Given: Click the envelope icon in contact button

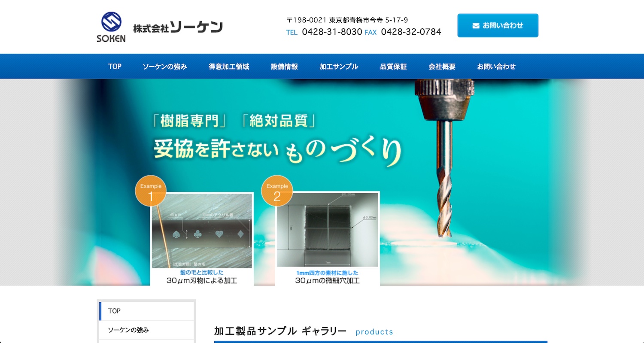Looking at the screenshot, I should coord(476,26).
